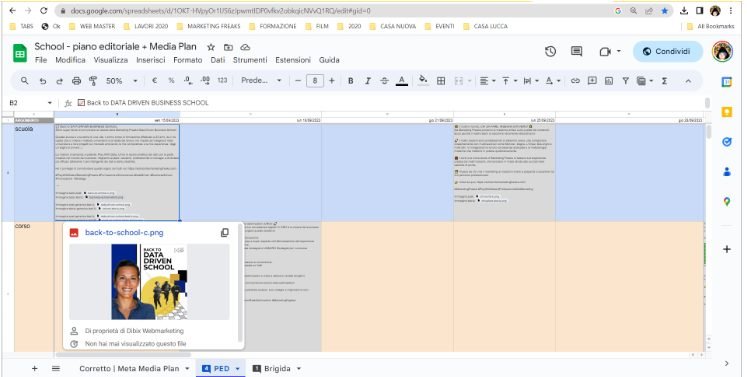Get add-ons plus icon in side panel

pyautogui.click(x=727, y=249)
